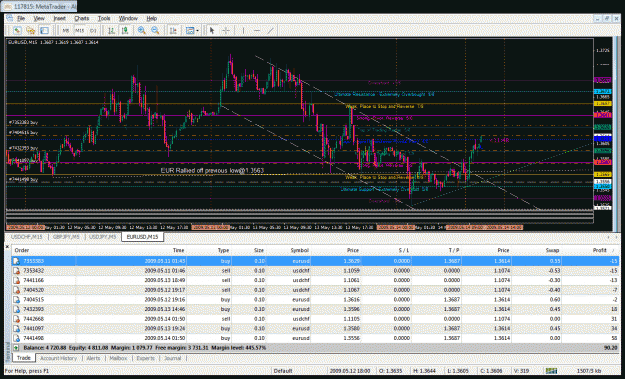Select the Cursor arrow tool
This screenshot has width=625, height=379.
point(212,30)
